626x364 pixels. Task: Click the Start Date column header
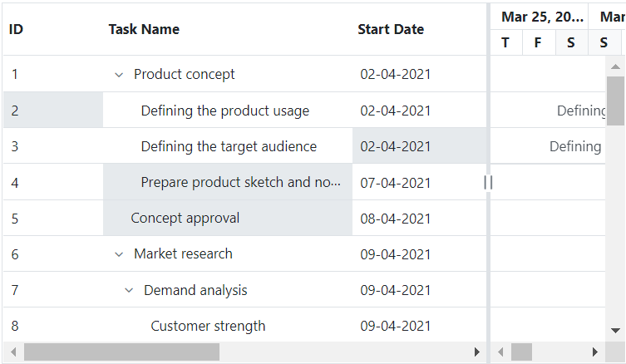click(391, 29)
